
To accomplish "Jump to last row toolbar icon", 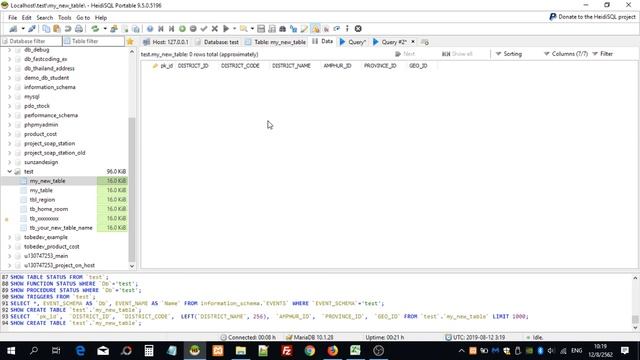I will tap(171, 29).
